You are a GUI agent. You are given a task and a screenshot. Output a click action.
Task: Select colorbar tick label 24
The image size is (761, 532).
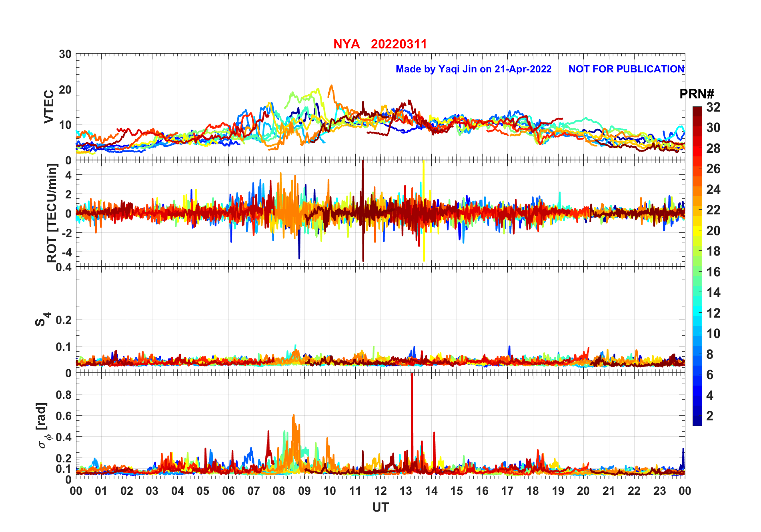713,190
